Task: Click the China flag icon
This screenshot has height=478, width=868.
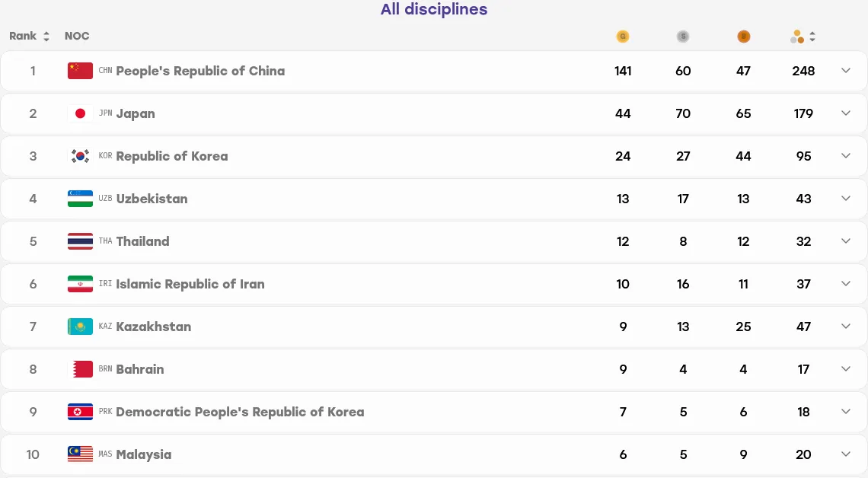Action: coord(80,71)
